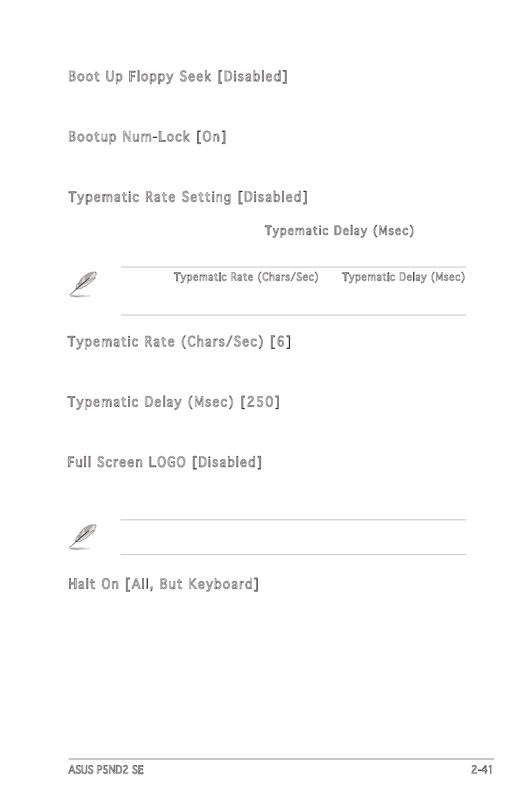
Task: Click the feather note icon near Typematic Rate
Action: (83, 284)
